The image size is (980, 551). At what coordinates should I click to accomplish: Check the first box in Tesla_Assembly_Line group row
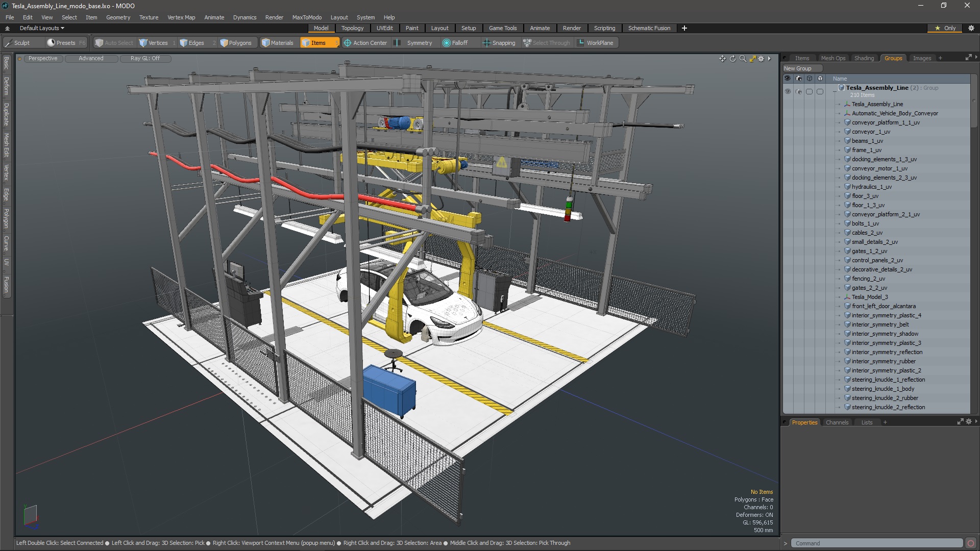810,91
